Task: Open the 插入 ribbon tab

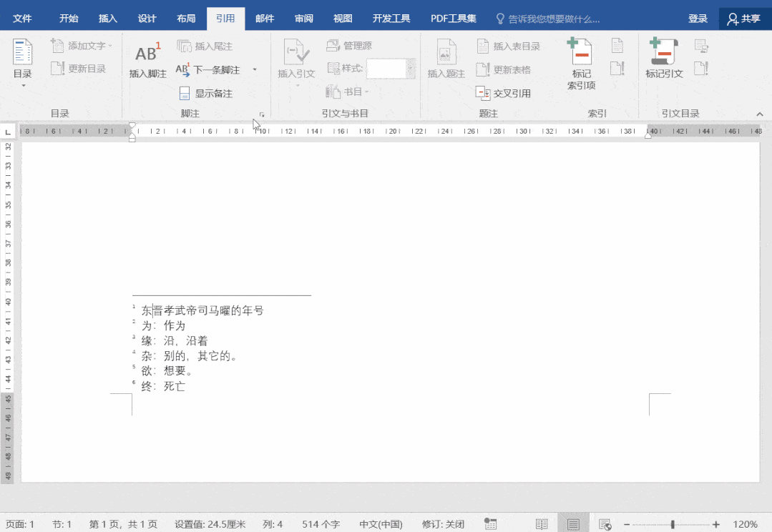Action: click(108, 19)
